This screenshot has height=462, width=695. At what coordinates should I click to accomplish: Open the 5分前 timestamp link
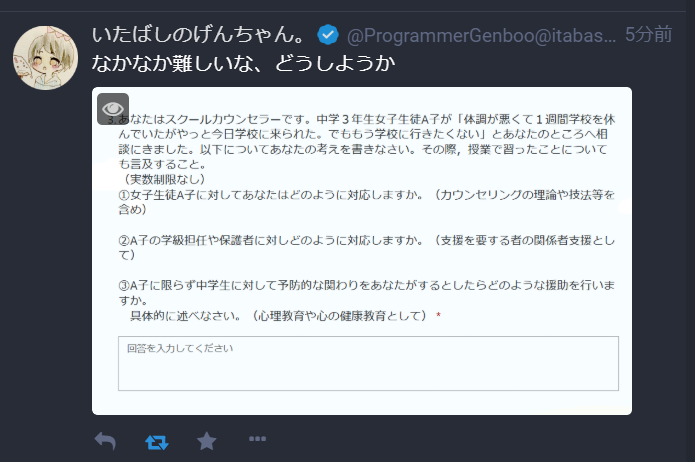[x=648, y=35]
